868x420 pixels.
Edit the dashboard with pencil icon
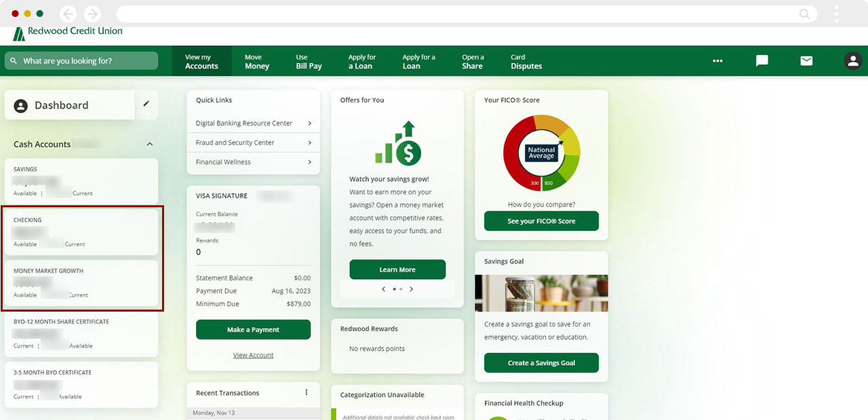pyautogui.click(x=146, y=104)
